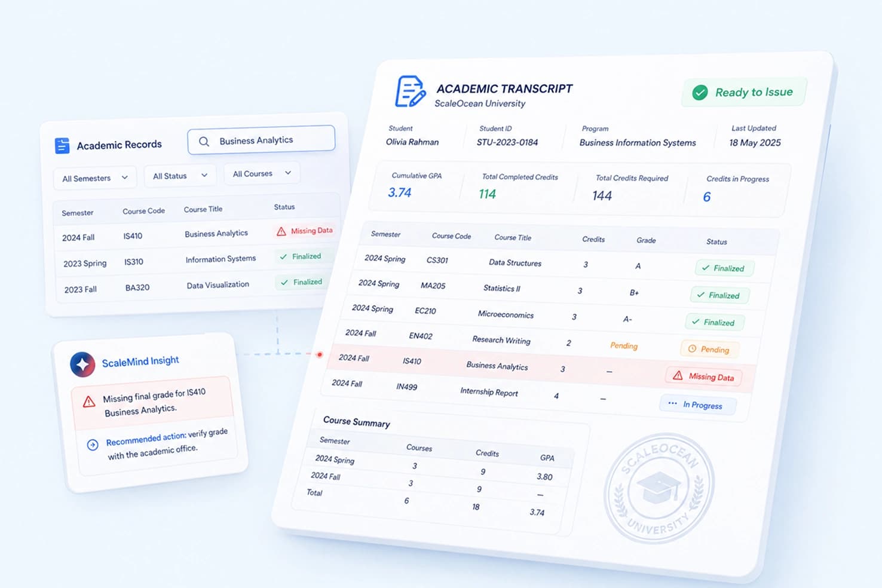882x588 pixels.
Task: Click course code BA320 in Academic Records
Action: pos(137,287)
